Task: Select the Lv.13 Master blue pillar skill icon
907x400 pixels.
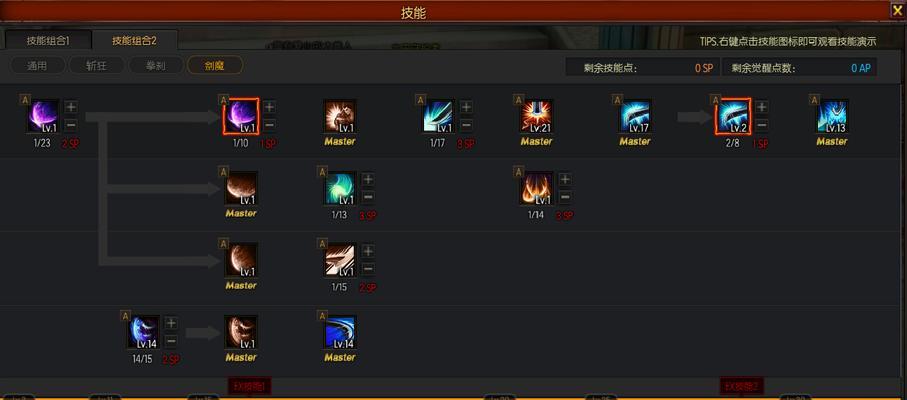Action: coord(832,116)
